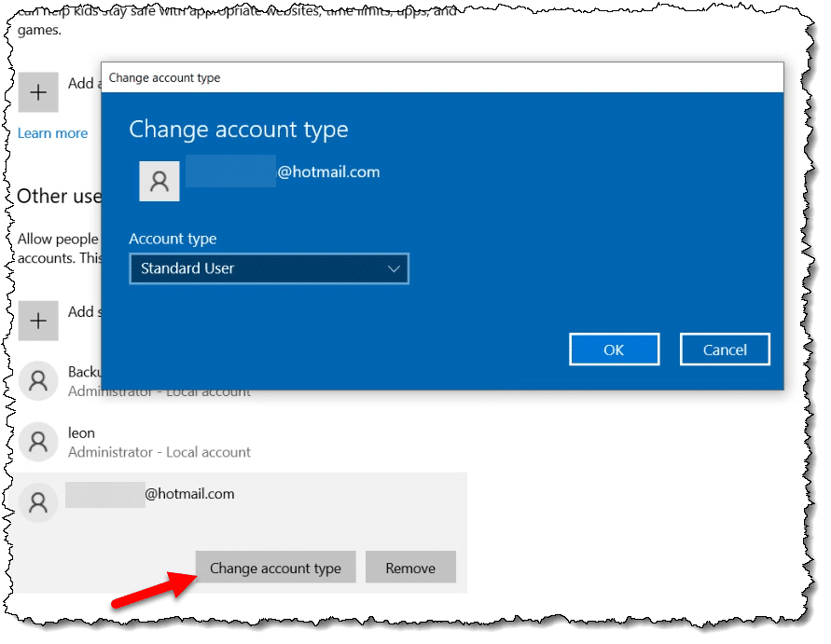Click the hotmail account avatar in the list
This screenshot has height=644, width=831.
click(38, 502)
